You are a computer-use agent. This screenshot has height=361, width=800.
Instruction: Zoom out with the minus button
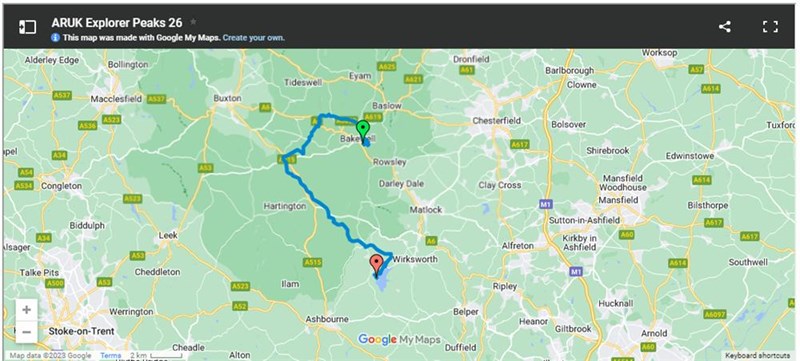pos(27,332)
